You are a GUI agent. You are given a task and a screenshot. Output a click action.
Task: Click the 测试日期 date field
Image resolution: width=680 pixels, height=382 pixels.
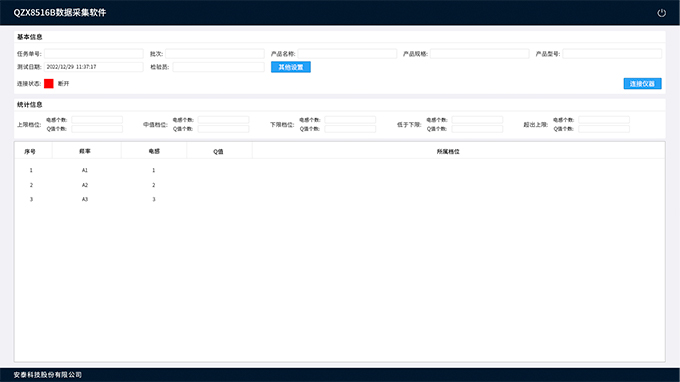click(94, 67)
